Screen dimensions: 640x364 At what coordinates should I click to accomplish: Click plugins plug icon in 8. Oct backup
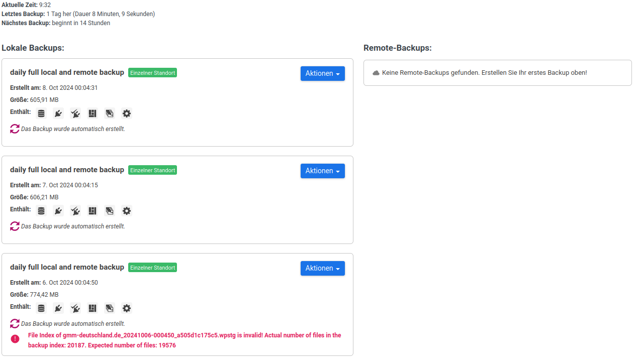58,113
